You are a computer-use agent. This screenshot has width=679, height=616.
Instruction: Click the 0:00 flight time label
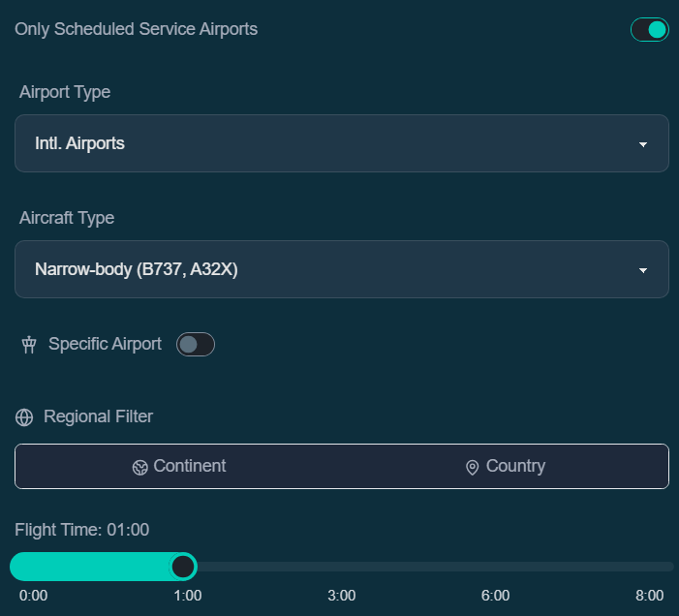point(33,596)
